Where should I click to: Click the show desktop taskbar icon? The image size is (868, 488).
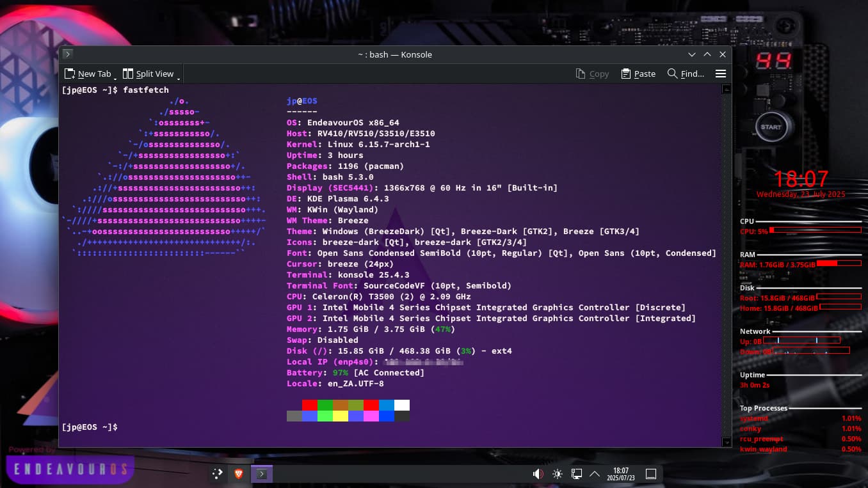[x=651, y=474]
